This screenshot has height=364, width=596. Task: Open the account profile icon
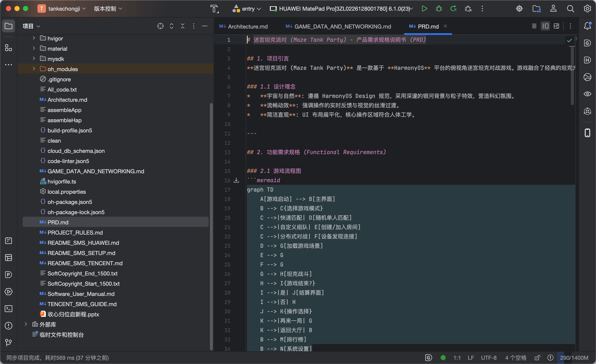pos(553,9)
